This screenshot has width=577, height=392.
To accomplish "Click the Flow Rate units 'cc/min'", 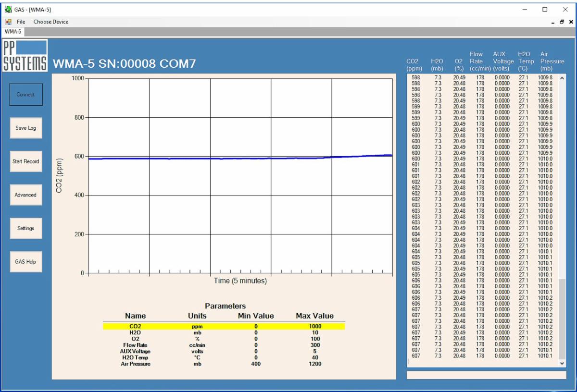I will pos(197,345).
